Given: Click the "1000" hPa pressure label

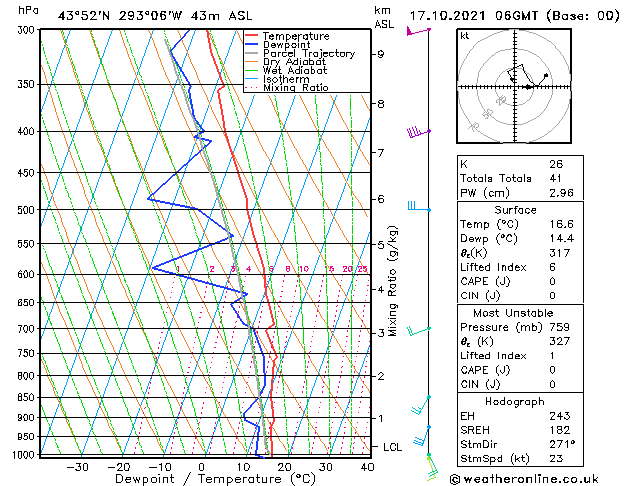Looking at the screenshot, I should point(24,455).
